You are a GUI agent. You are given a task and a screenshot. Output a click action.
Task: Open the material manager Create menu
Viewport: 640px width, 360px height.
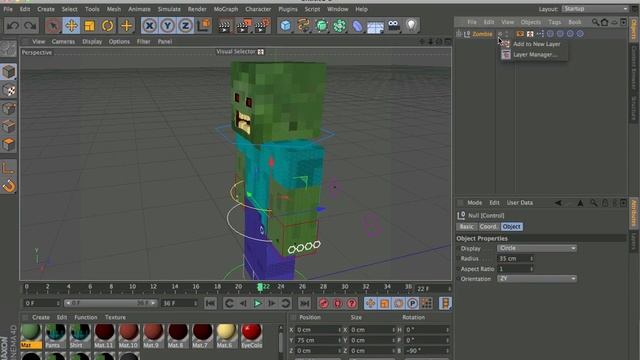click(41, 317)
